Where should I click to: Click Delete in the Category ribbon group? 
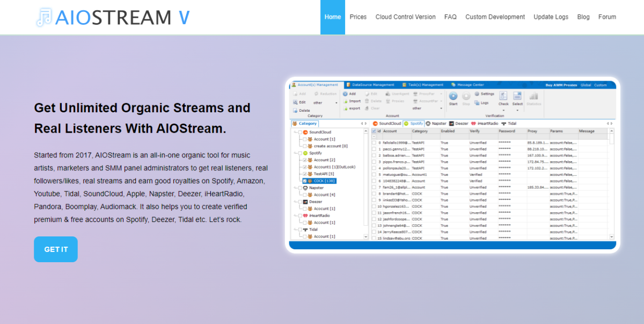tap(302, 111)
